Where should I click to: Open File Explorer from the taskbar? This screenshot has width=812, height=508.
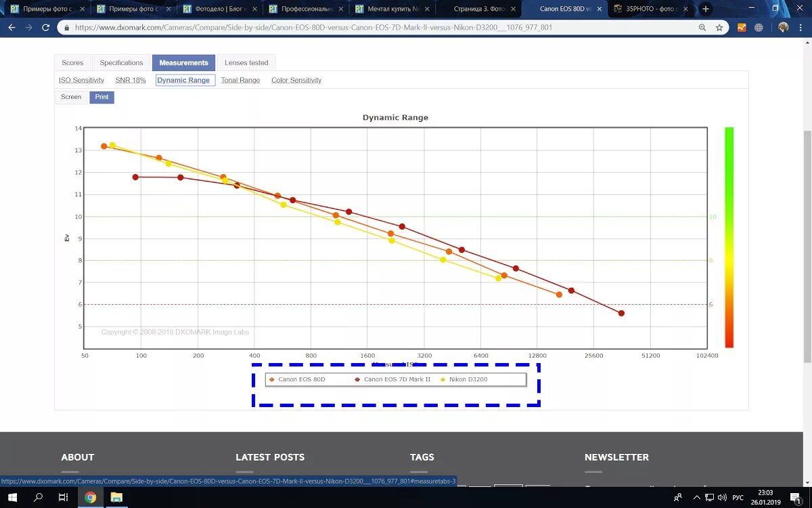pos(116,497)
